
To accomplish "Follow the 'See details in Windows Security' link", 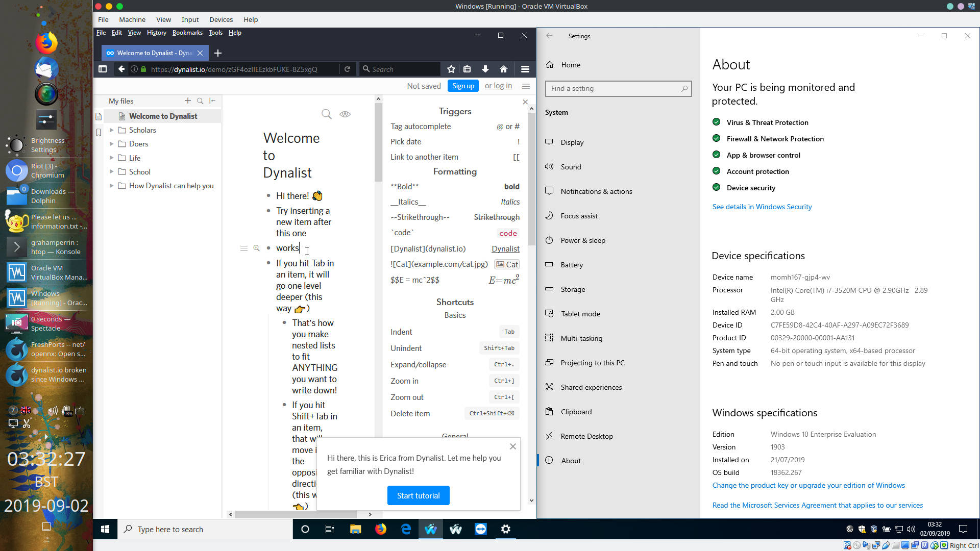I will (x=762, y=207).
